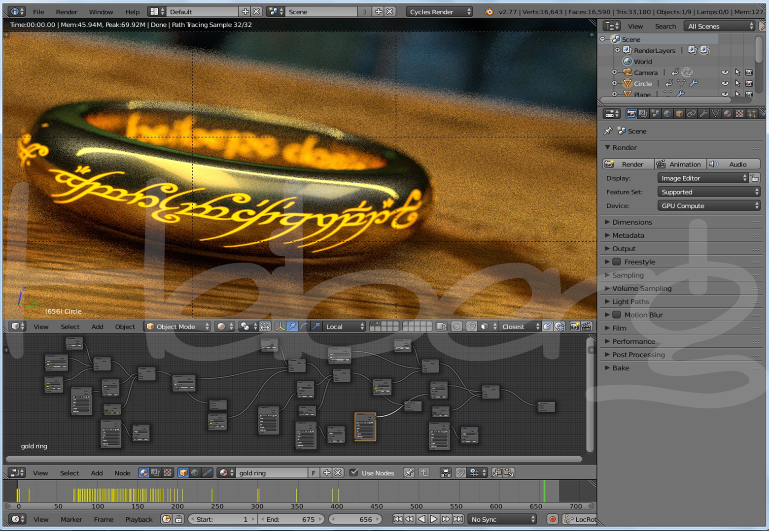Expand the Camera item in outliner

[614, 72]
